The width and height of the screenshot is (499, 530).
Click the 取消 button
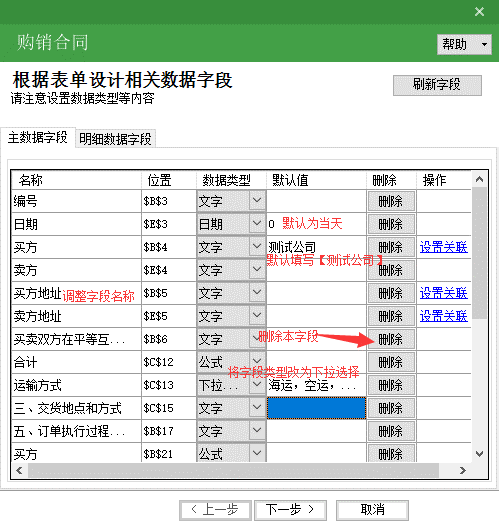pyautogui.click(x=373, y=510)
